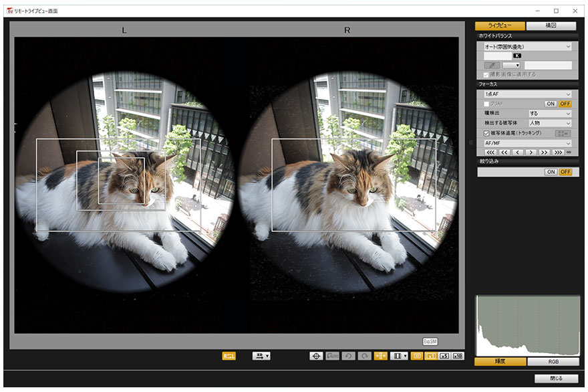The width and height of the screenshot is (588, 392).
Task: Expand the 1点AF focus method dropdown
Action: (528, 95)
